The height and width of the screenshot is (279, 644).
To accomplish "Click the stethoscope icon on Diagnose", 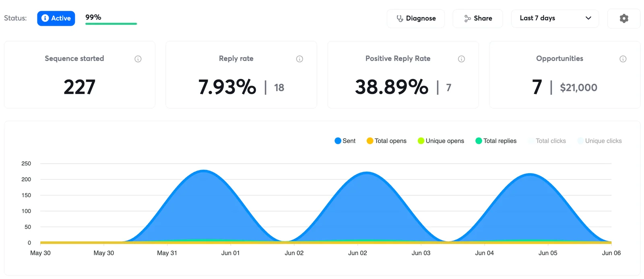I will coord(400,18).
